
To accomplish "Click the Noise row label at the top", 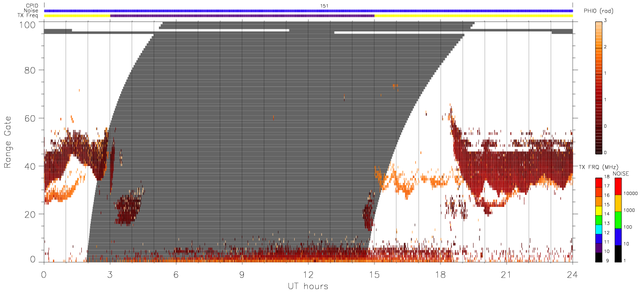I will tap(32, 10).
